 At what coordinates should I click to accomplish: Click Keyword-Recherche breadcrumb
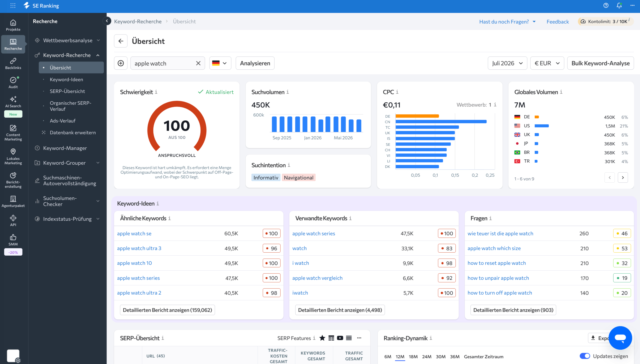(138, 21)
